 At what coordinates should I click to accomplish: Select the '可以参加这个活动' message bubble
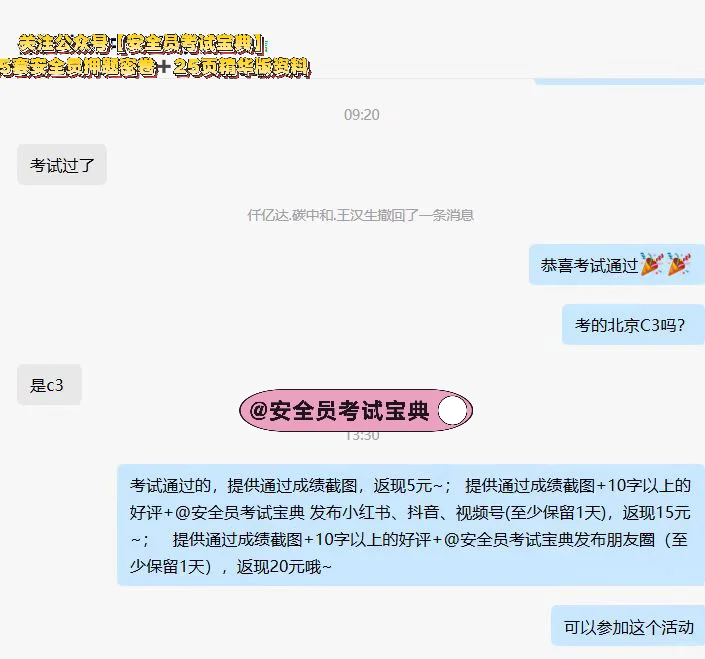click(x=628, y=626)
